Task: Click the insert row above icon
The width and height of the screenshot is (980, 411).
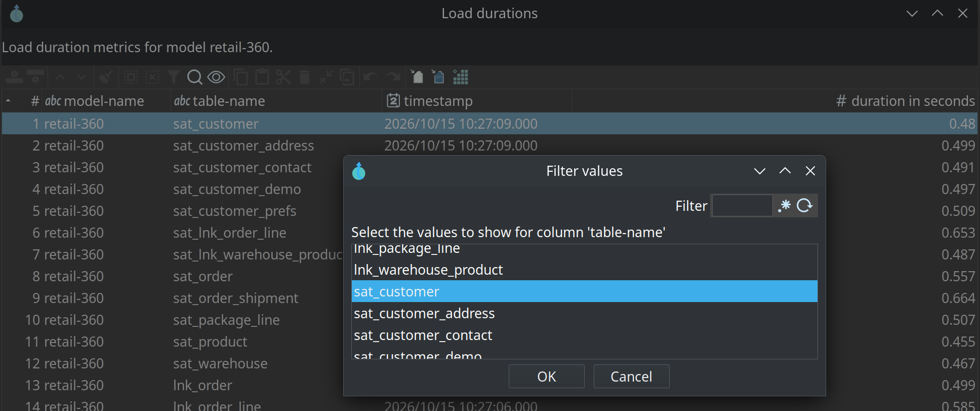Action: click(14, 77)
